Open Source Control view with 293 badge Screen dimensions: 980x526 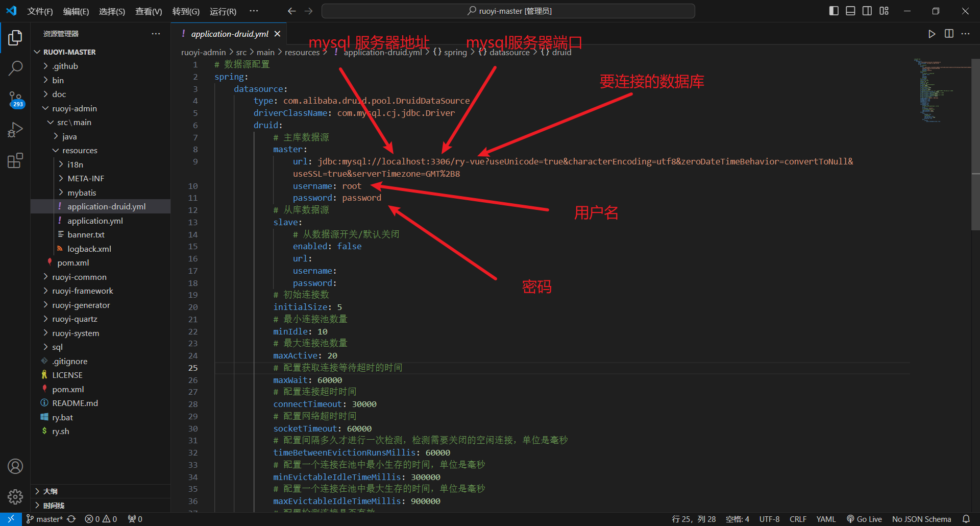pos(15,99)
